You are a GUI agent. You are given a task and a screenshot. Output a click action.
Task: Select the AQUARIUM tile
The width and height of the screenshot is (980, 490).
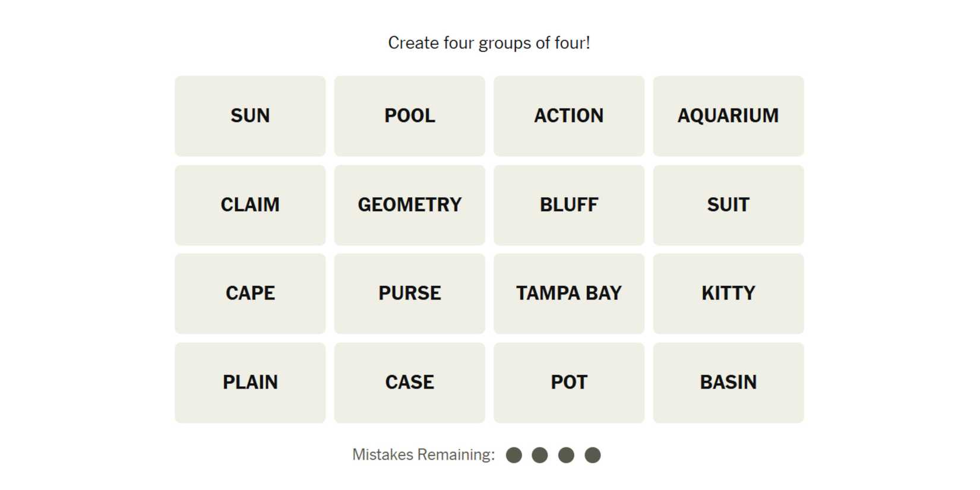pos(728,116)
